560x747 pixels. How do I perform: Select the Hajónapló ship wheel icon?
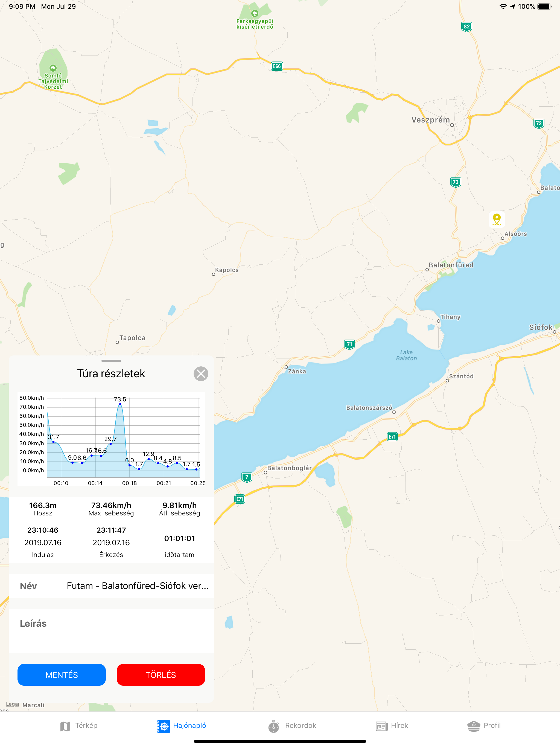pos(164,726)
